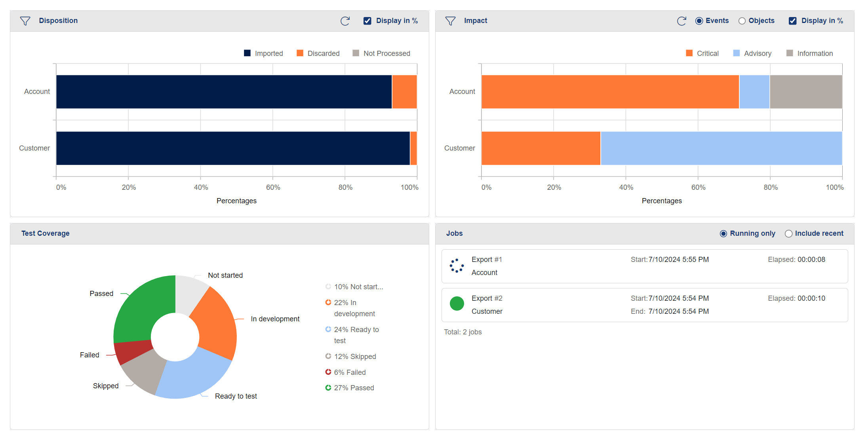Viewport: 868px width, 441px height.
Task: Select the Events radio button
Action: click(699, 21)
